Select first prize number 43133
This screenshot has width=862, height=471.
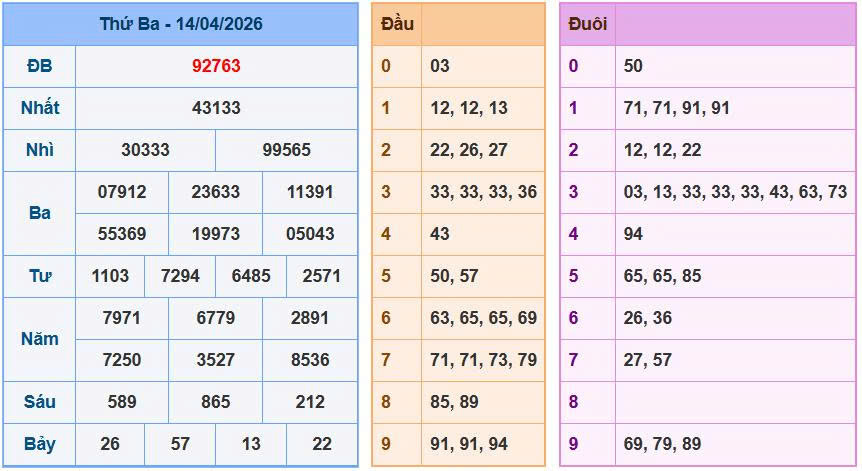point(216,108)
